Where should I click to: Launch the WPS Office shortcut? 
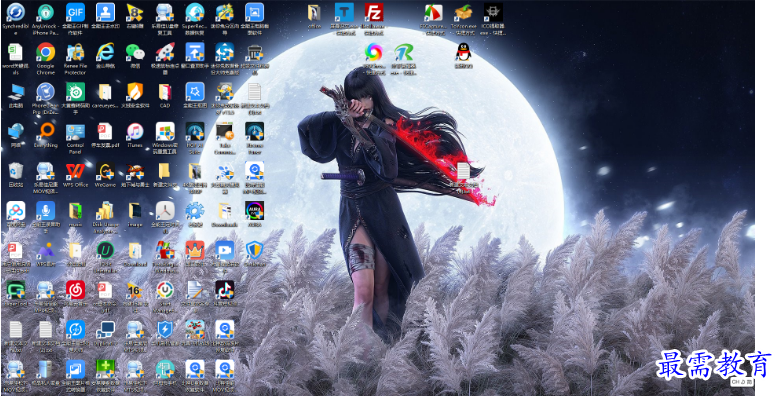[x=75, y=172]
